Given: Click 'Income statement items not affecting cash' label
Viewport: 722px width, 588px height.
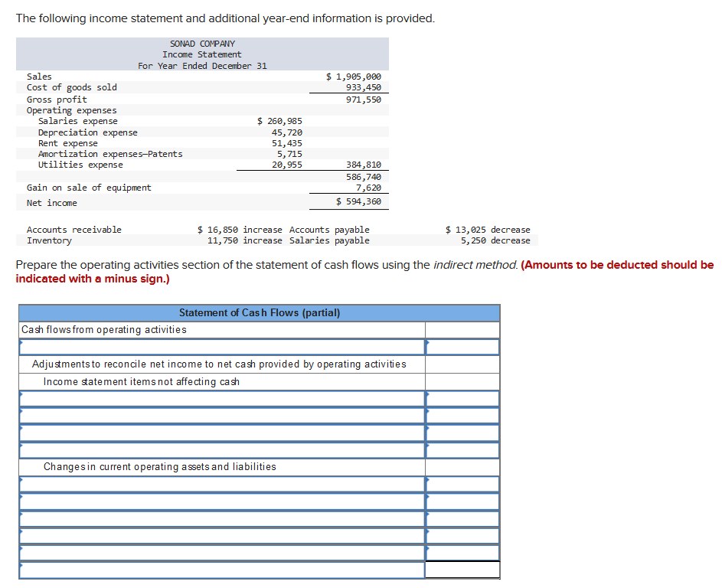Looking at the screenshot, I should tap(142, 382).
